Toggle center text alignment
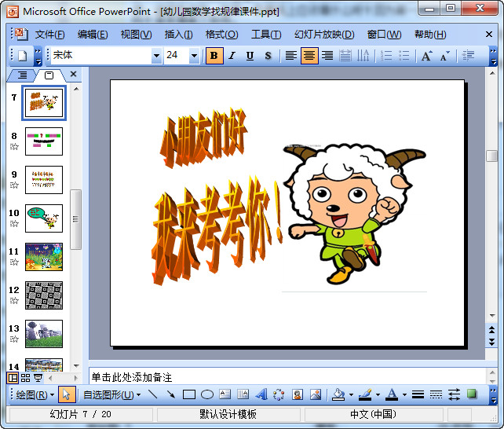The height and width of the screenshot is (429, 504). coord(309,56)
